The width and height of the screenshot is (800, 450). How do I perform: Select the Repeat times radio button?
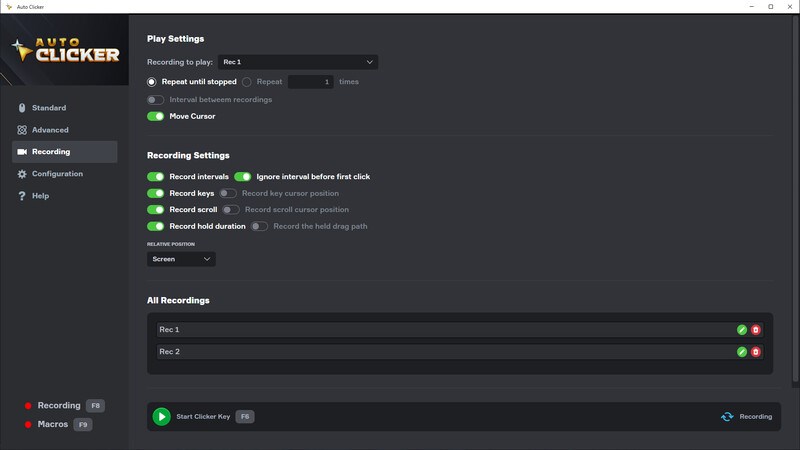coord(246,82)
